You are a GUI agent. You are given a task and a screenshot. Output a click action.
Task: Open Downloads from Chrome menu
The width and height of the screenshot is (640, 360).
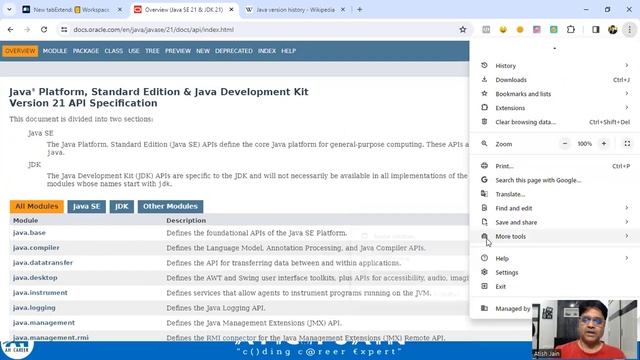click(555, 80)
